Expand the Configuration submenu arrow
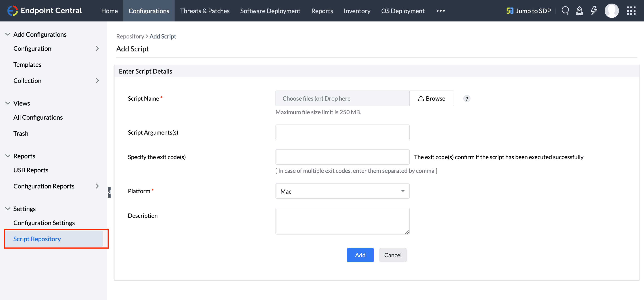Viewport: 644px width, 300px height. tap(97, 48)
